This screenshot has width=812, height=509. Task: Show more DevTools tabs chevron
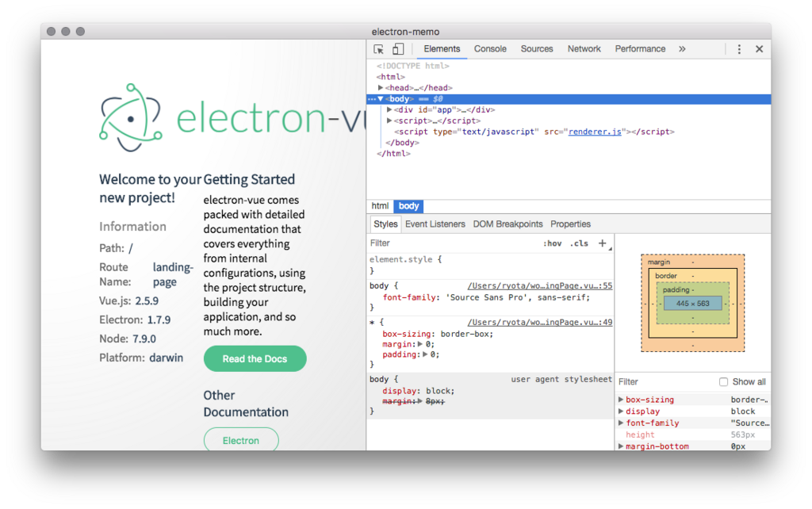point(682,48)
